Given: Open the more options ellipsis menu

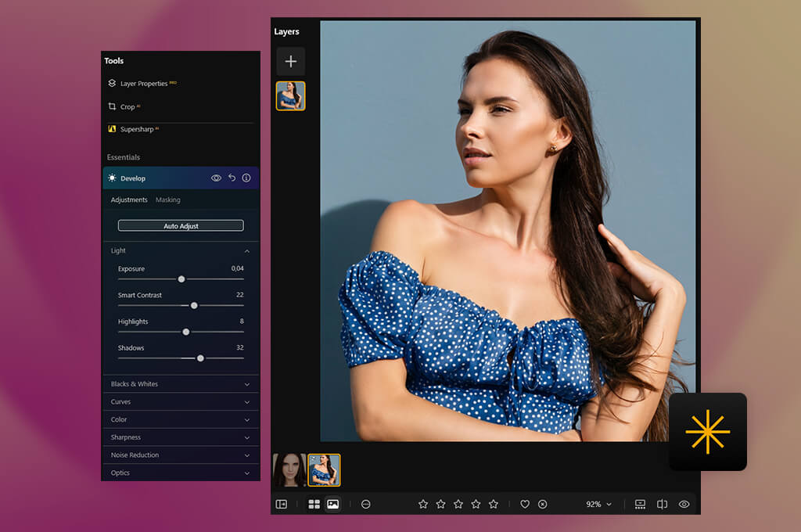Looking at the screenshot, I should point(366,505).
